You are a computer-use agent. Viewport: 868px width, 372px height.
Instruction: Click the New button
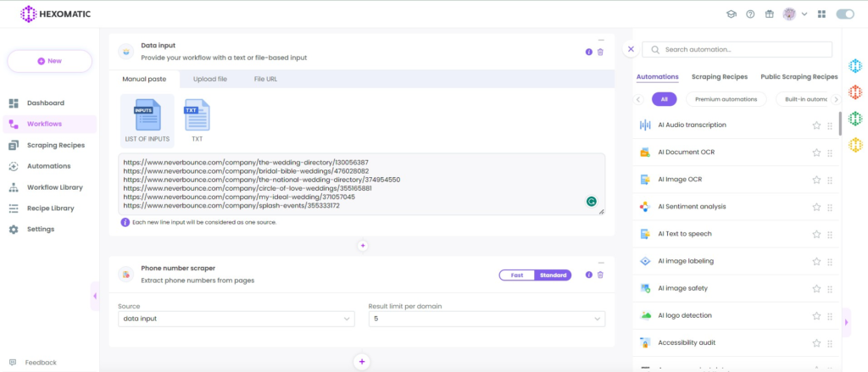click(x=49, y=61)
